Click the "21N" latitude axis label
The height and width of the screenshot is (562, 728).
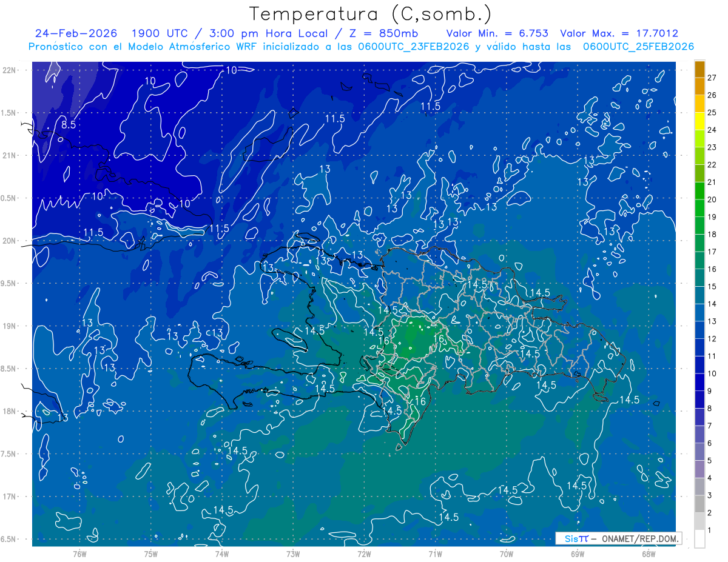[10, 155]
